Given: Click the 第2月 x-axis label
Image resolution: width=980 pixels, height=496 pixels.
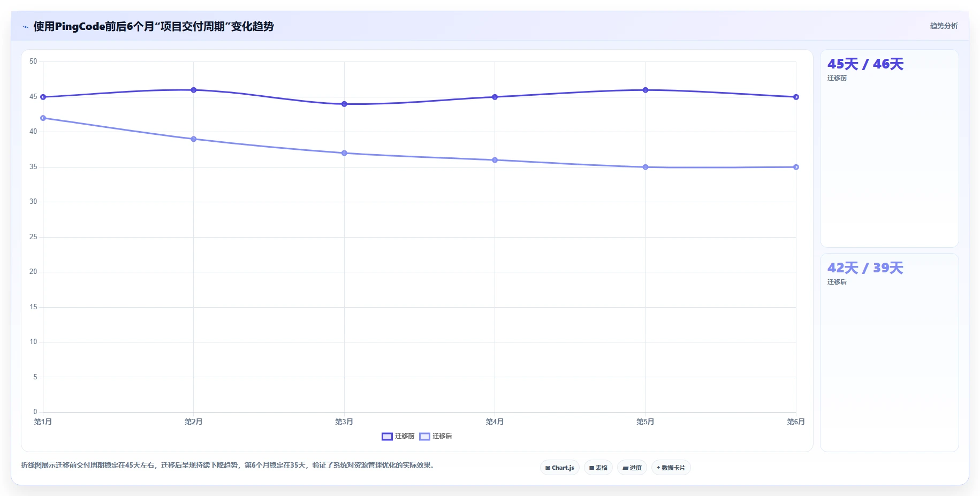Looking at the screenshot, I should pos(194,422).
